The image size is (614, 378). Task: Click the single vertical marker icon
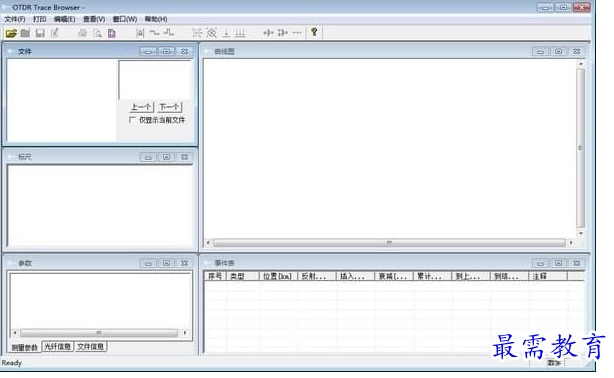click(226, 33)
